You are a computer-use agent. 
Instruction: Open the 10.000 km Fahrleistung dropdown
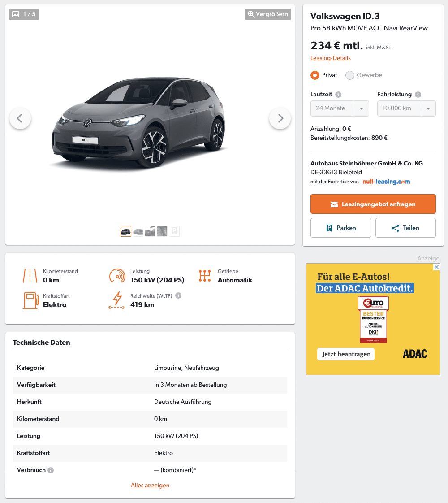406,108
